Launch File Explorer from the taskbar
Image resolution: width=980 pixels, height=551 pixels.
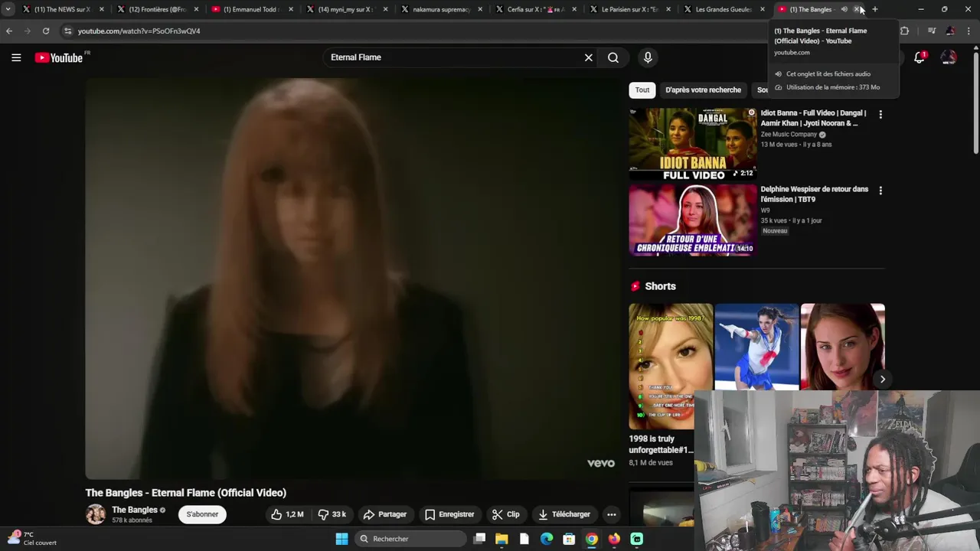(x=501, y=539)
